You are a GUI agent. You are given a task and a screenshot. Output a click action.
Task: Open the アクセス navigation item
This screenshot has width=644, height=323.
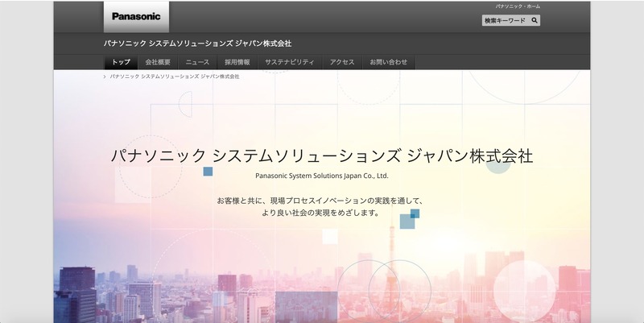pyautogui.click(x=342, y=62)
